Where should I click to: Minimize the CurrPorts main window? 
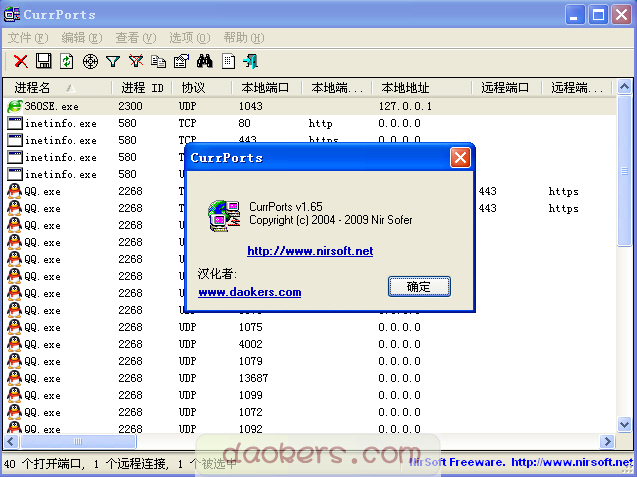(x=574, y=15)
